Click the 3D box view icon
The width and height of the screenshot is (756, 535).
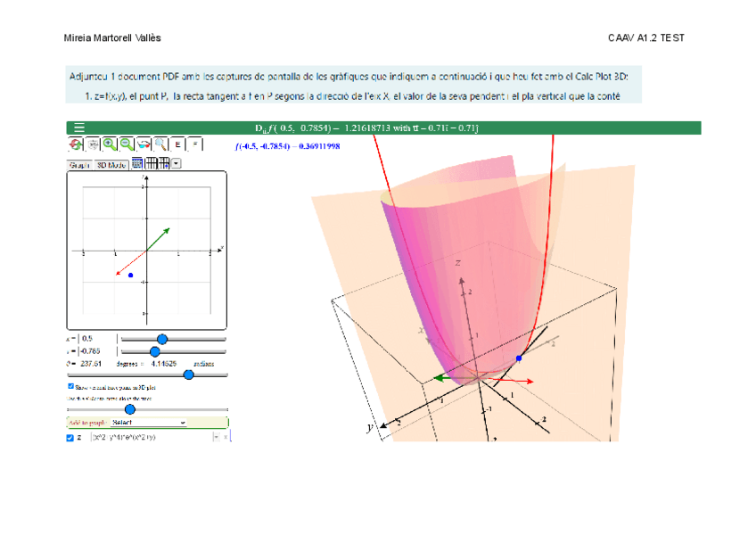click(x=93, y=144)
